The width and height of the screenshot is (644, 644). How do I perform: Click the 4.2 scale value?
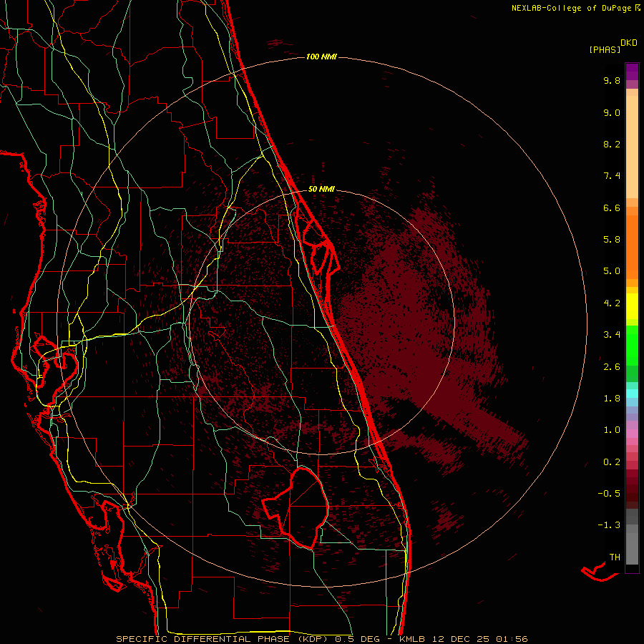pyautogui.click(x=612, y=303)
